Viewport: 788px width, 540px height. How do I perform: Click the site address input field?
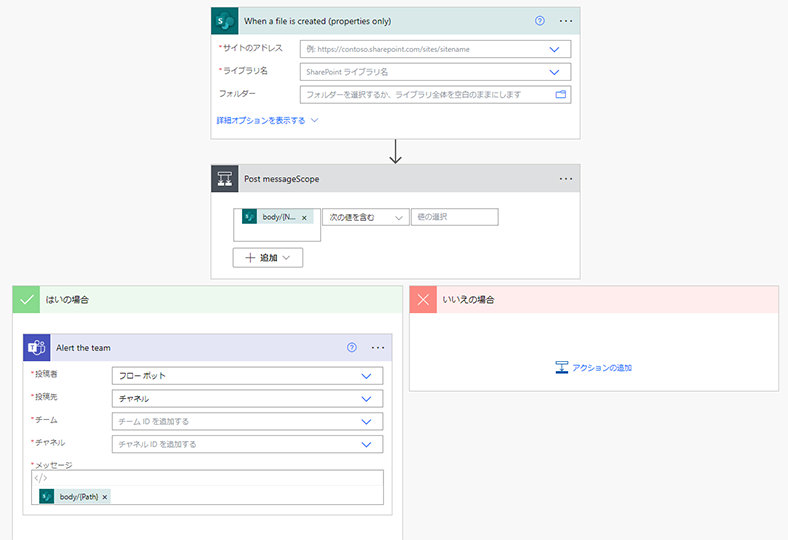[x=435, y=49]
